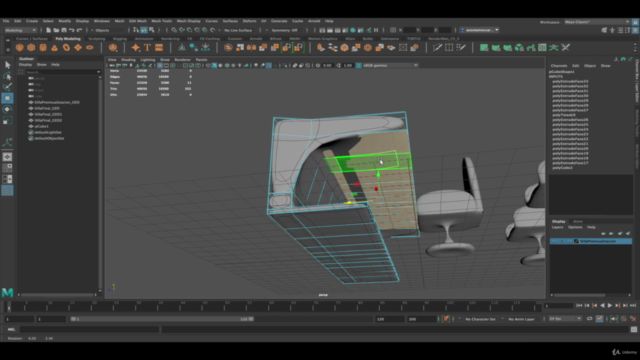Toggle the sRGB gamma color management icon
The image size is (640, 360).
click(x=358, y=65)
